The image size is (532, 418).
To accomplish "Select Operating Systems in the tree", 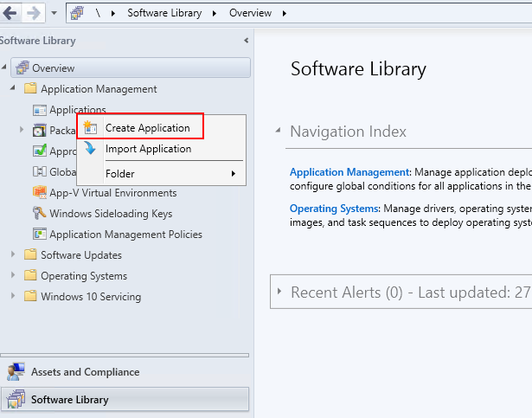I will (x=84, y=276).
